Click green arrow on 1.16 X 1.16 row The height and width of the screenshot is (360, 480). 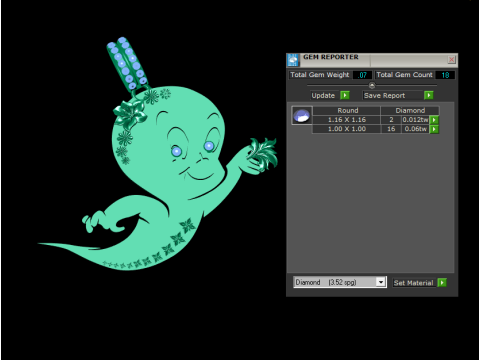point(434,120)
